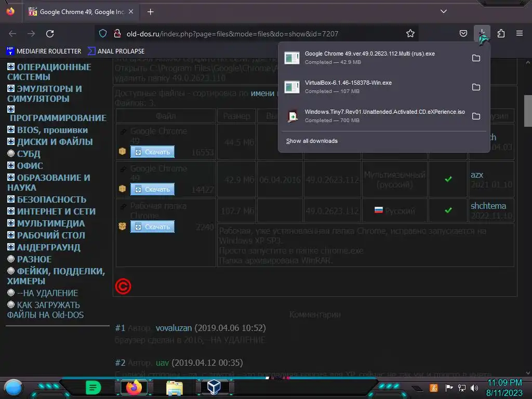Sort files by имени link

pyautogui.click(x=262, y=94)
